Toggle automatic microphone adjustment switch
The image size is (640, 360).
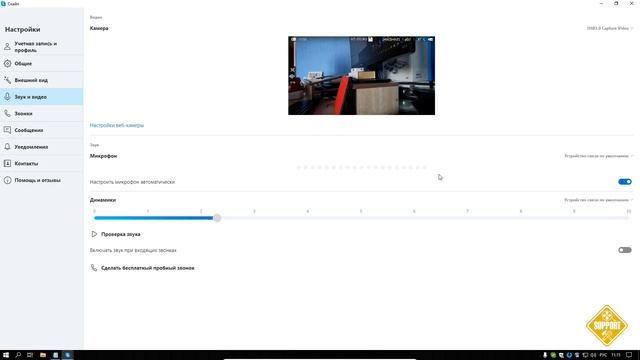point(624,182)
